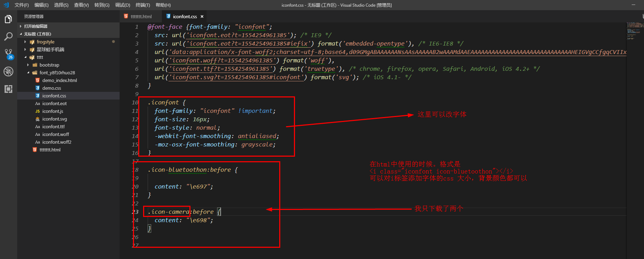Select iconfont.css in the file tree
This screenshot has height=259, width=644.
point(68,96)
